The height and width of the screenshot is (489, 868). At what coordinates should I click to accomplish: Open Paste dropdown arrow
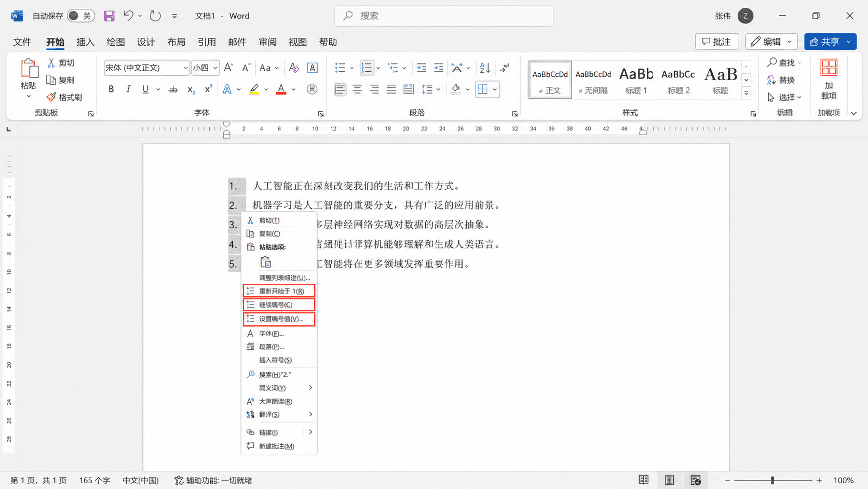point(29,96)
